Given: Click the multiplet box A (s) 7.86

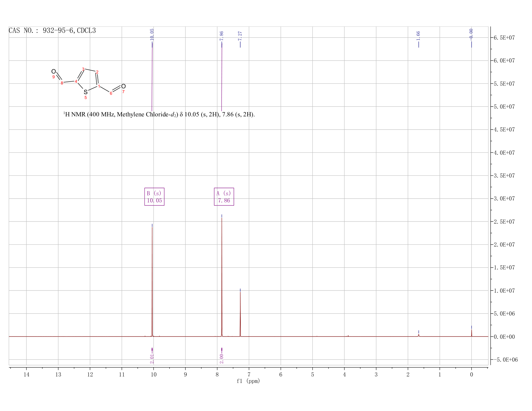Looking at the screenshot, I should pyautogui.click(x=224, y=197).
